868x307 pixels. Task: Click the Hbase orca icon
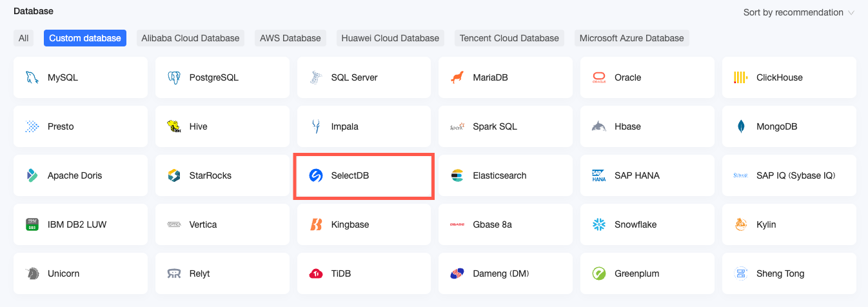pos(598,126)
